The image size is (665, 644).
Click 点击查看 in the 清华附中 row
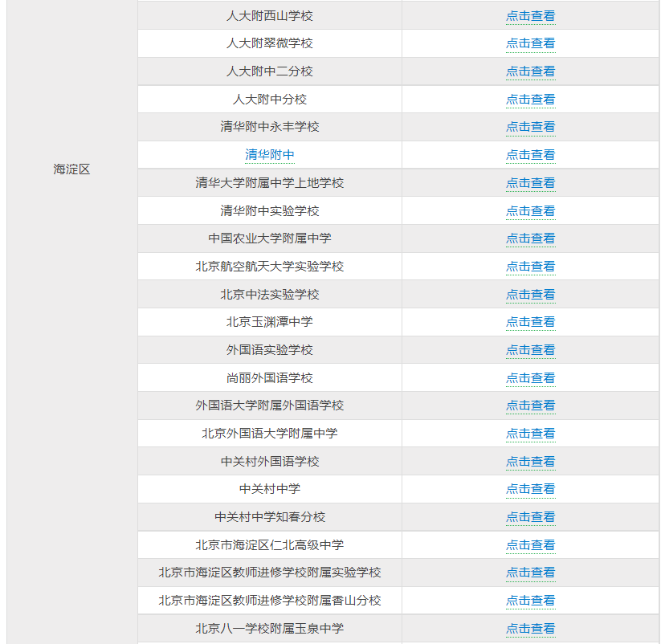531,155
